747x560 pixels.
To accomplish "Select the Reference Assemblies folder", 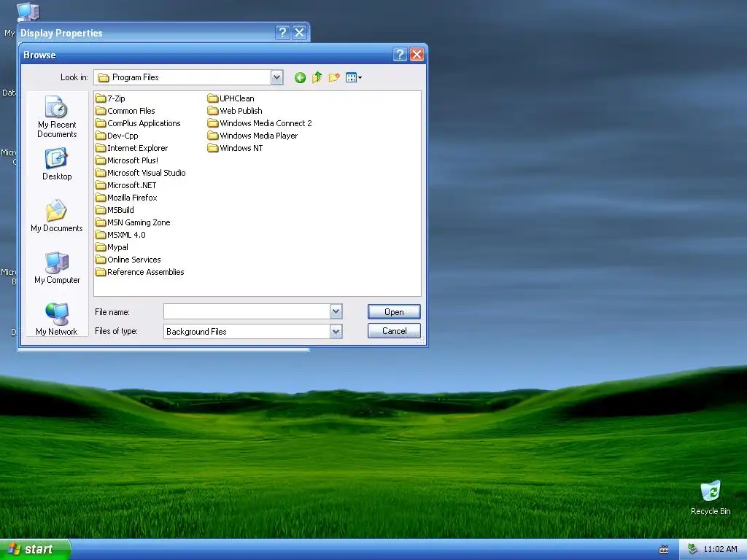I will [x=139, y=272].
